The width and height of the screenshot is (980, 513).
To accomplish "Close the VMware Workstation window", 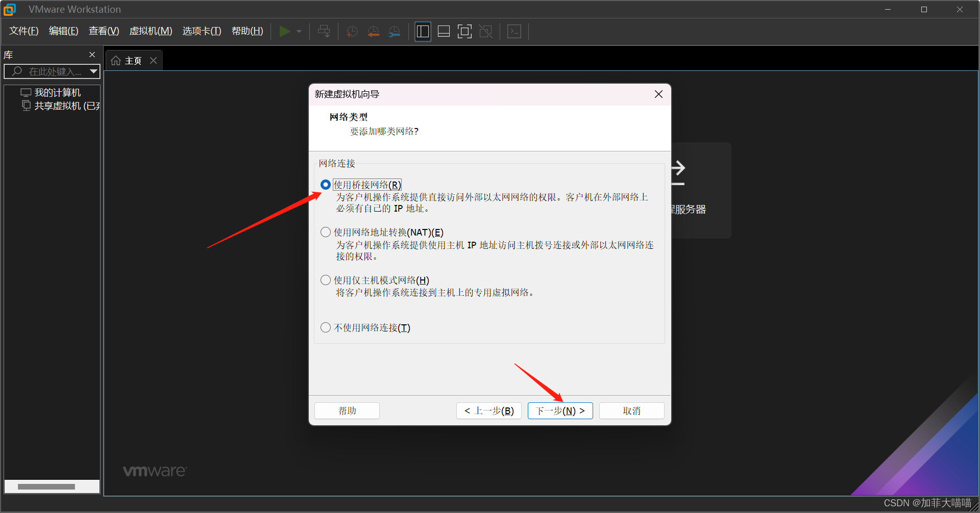I will point(960,9).
